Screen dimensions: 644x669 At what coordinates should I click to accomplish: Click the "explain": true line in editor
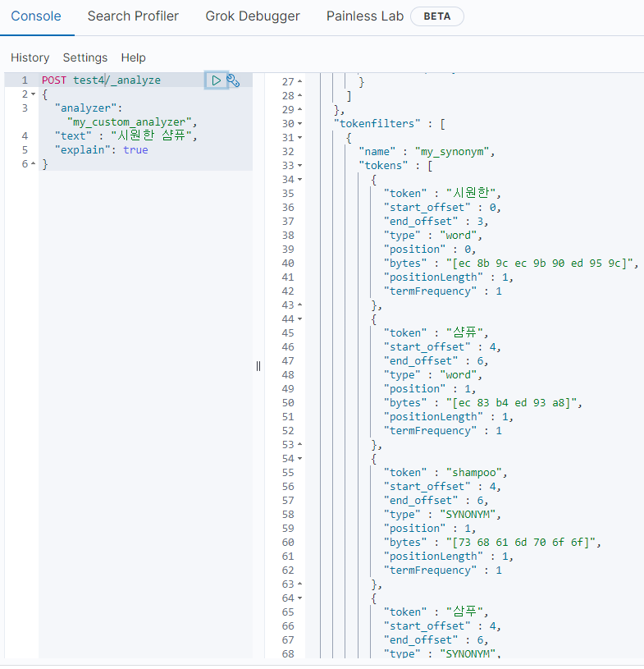pyautogui.click(x=101, y=150)
